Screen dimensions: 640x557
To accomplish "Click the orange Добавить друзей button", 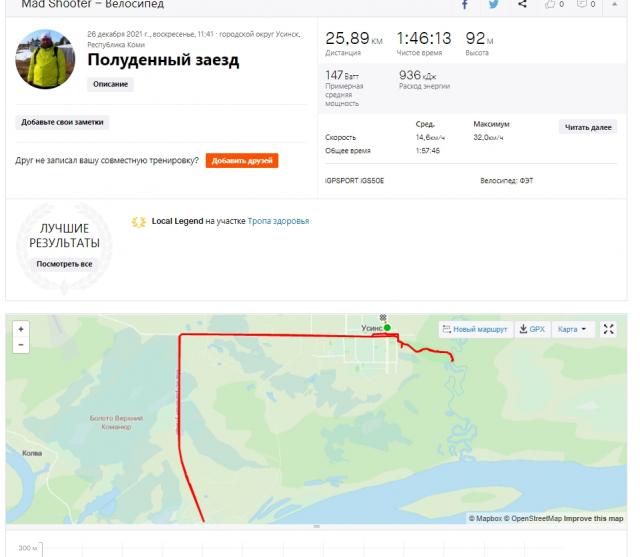I will pyautogui.click(x=242, y=161).
